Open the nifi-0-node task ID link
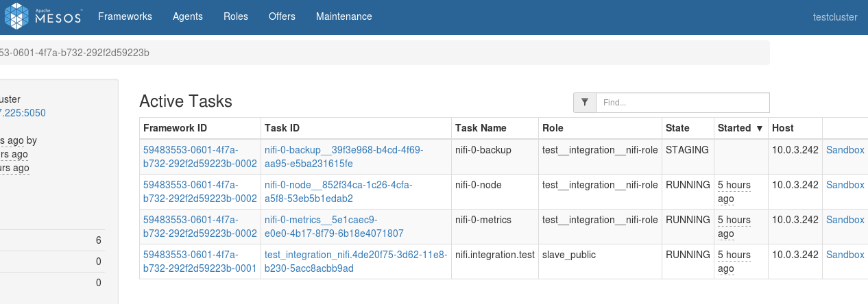 tap(339, 192)
